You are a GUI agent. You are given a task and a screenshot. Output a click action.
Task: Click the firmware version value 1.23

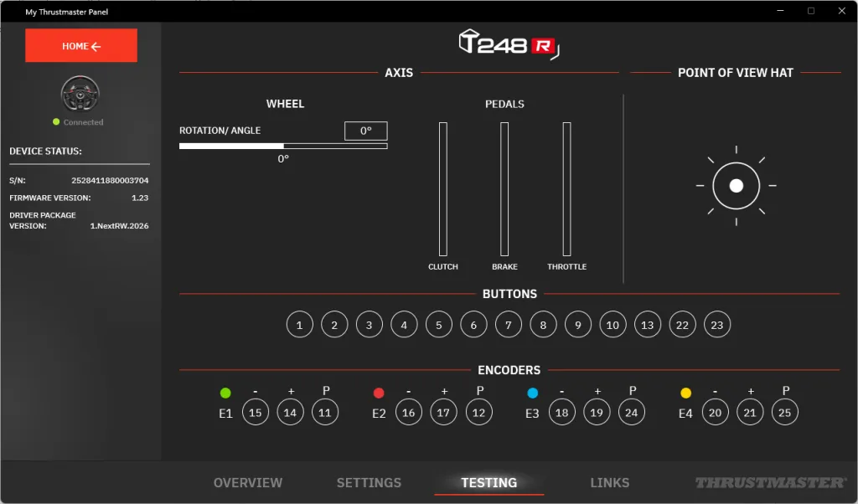(140, 198)
